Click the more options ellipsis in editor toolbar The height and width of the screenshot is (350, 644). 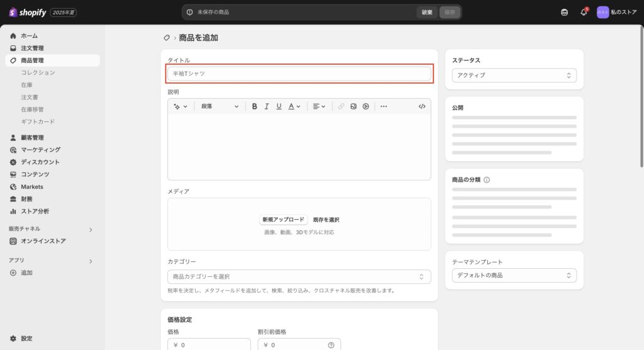click(384, 106)
